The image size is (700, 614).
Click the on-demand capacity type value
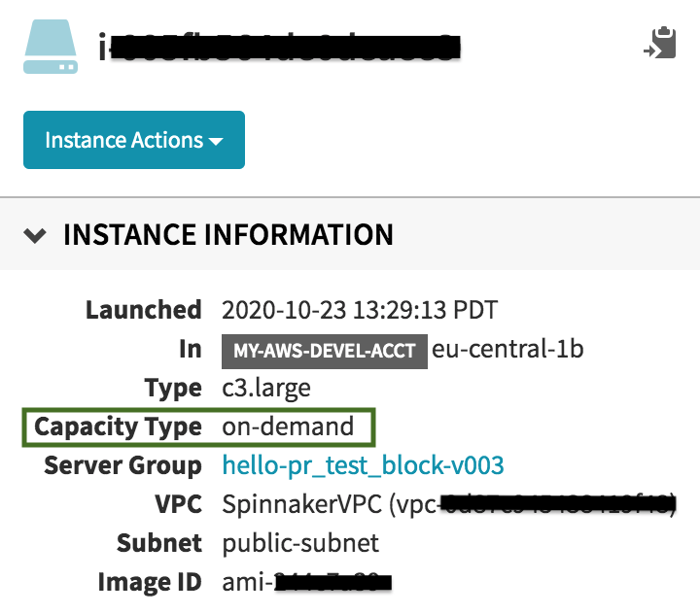[x=288, y=426]
